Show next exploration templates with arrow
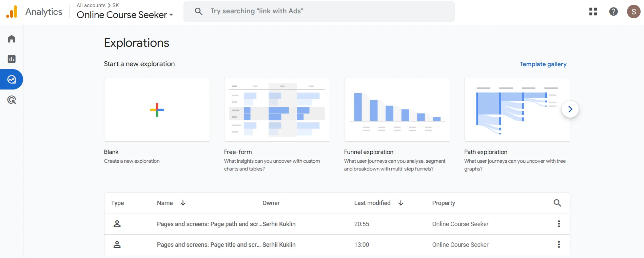 (x=570, y=109)
